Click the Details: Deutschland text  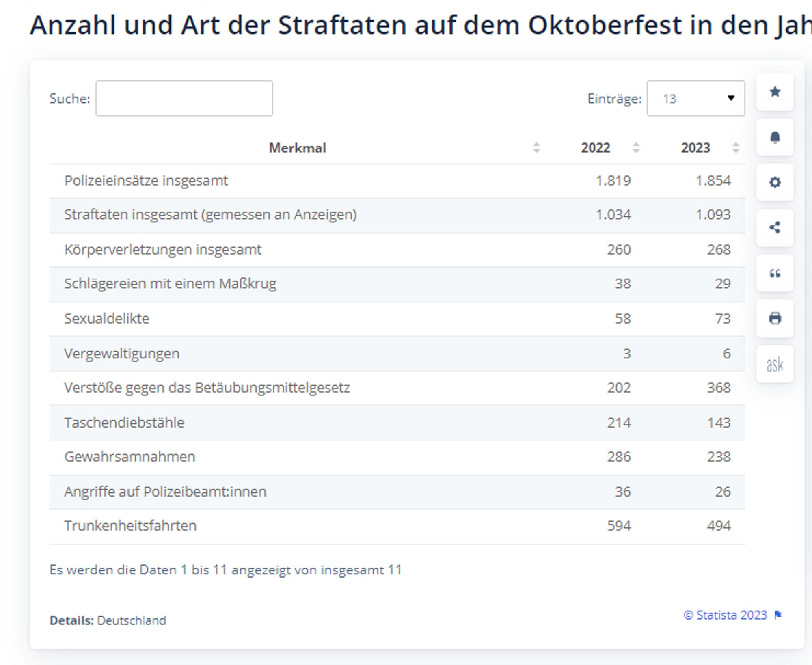pos(108,620)
